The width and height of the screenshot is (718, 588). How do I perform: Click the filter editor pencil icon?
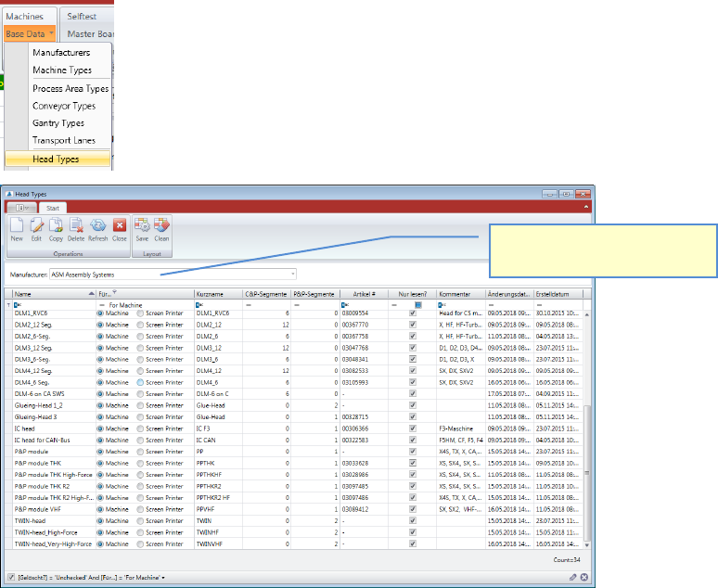pyautogui.click(x=572, y=578)
